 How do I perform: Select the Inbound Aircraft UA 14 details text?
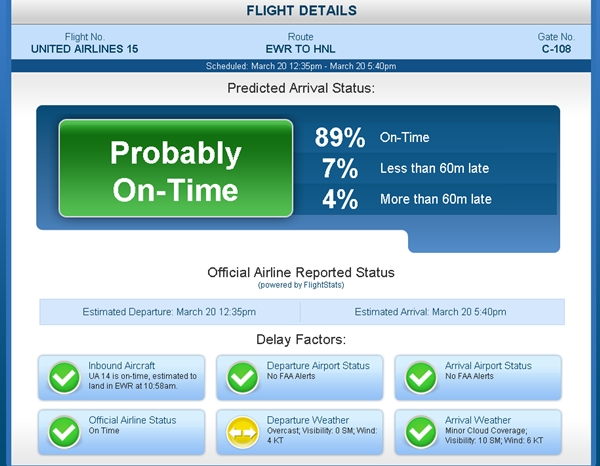(142, 381)
